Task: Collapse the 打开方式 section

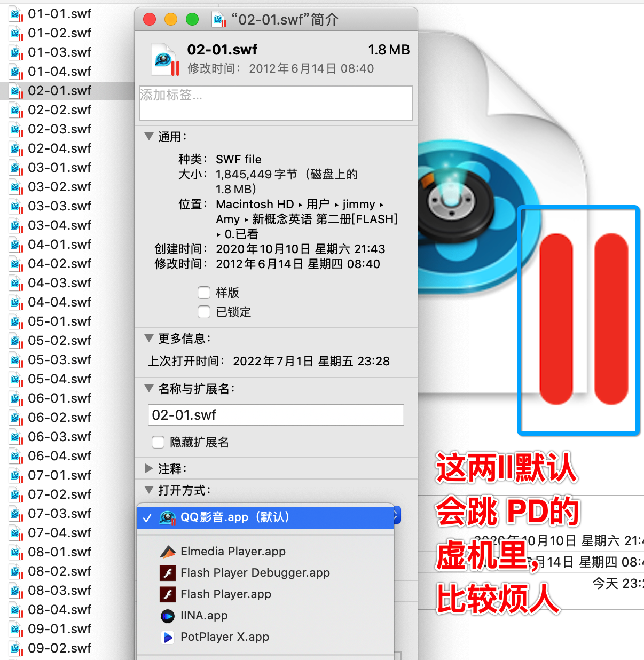Action: pos(149,490)
